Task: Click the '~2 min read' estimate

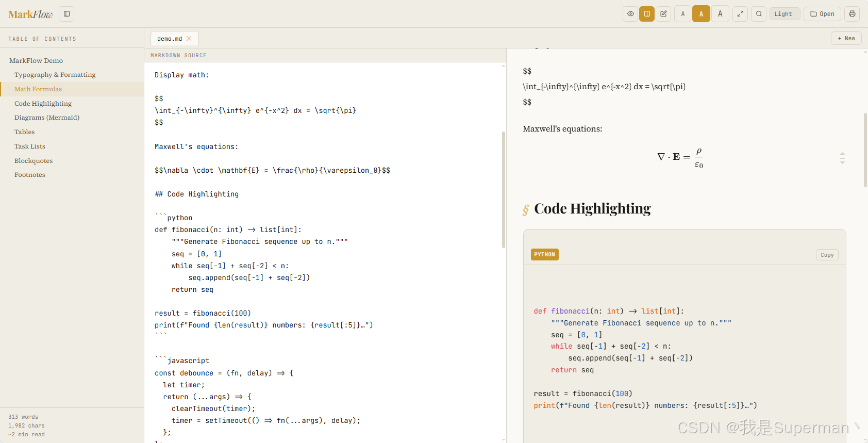Action: click(x=26, y=434)
